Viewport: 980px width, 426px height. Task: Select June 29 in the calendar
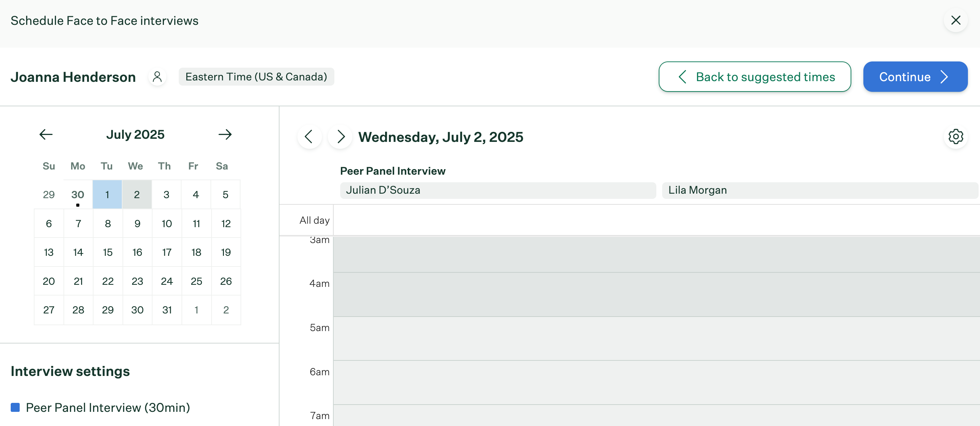pos(49,195)
